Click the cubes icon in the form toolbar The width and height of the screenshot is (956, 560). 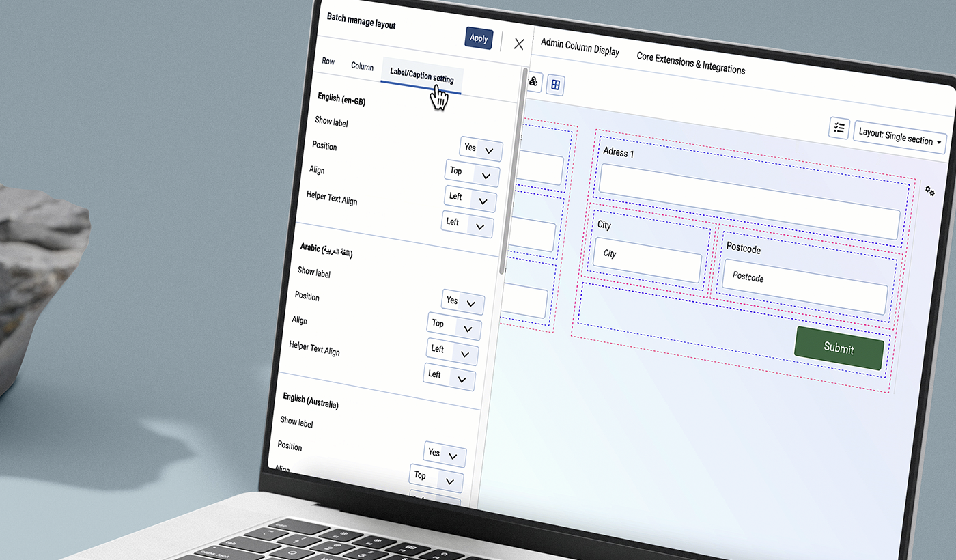click(x=533, y=81)
